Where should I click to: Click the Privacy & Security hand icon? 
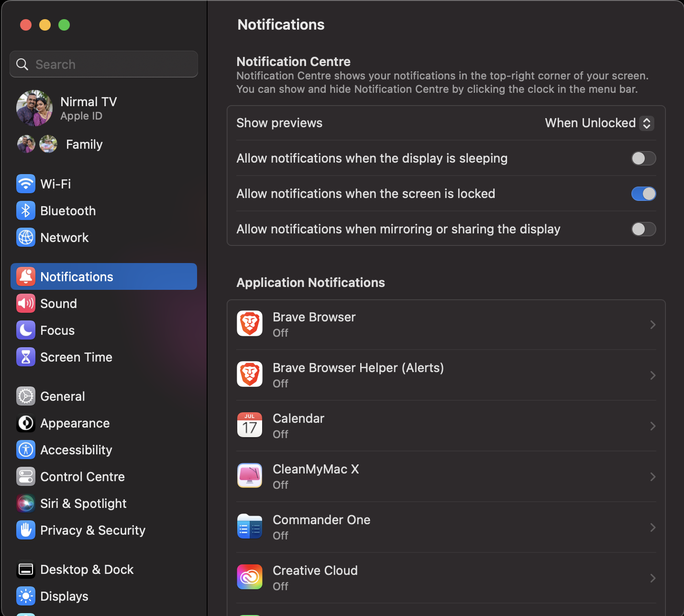pyautogui.click(x=26, y=530)
